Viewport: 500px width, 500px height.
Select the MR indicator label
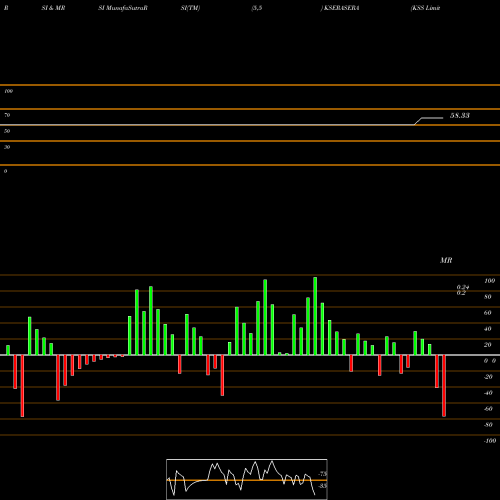(x=446, y=260)
